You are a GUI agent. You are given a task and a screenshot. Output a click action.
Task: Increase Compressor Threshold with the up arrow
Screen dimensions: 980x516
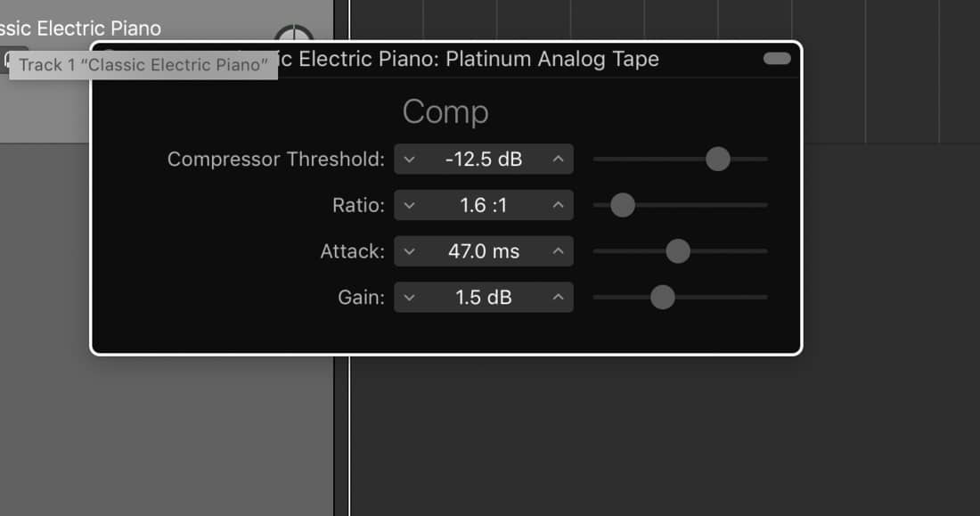click(558, 159)
